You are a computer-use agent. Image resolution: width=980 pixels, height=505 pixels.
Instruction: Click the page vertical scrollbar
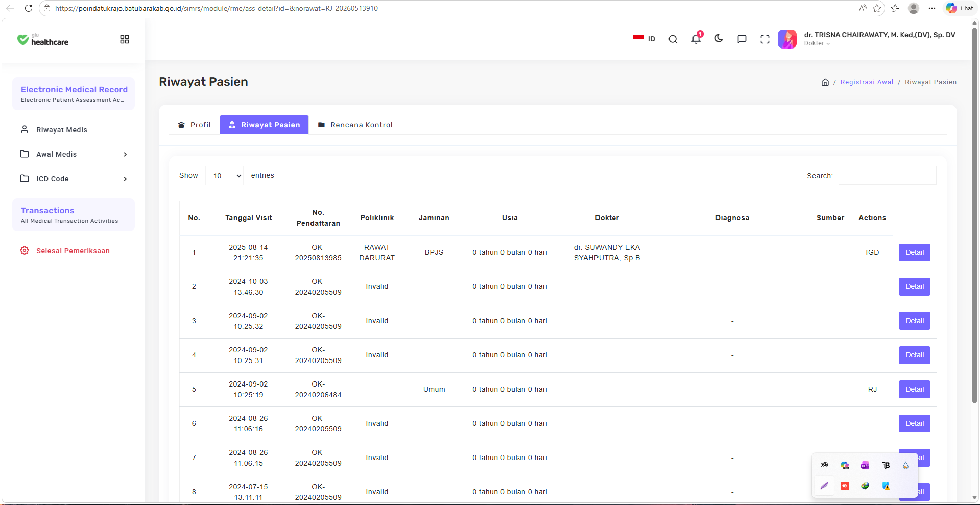click(x=974, y=214)
